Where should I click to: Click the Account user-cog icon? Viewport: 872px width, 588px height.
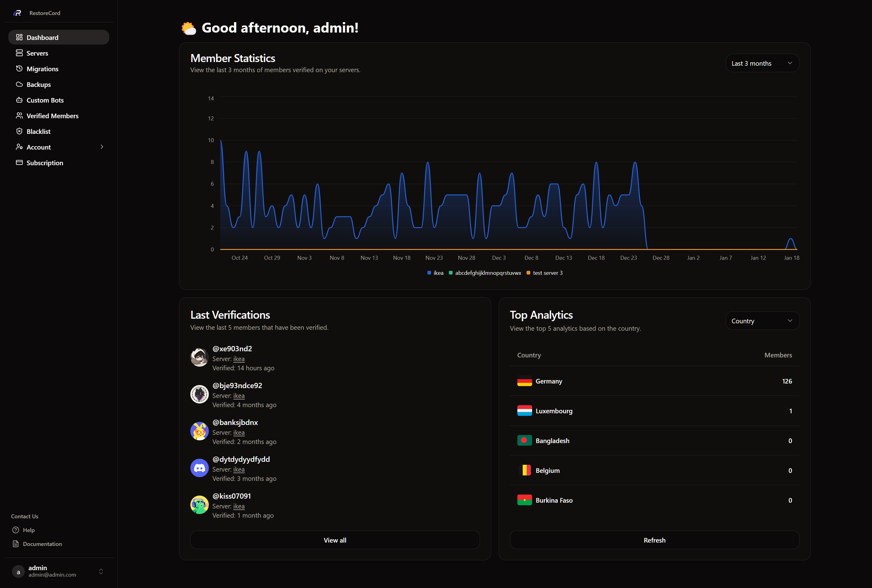point(19,147)
